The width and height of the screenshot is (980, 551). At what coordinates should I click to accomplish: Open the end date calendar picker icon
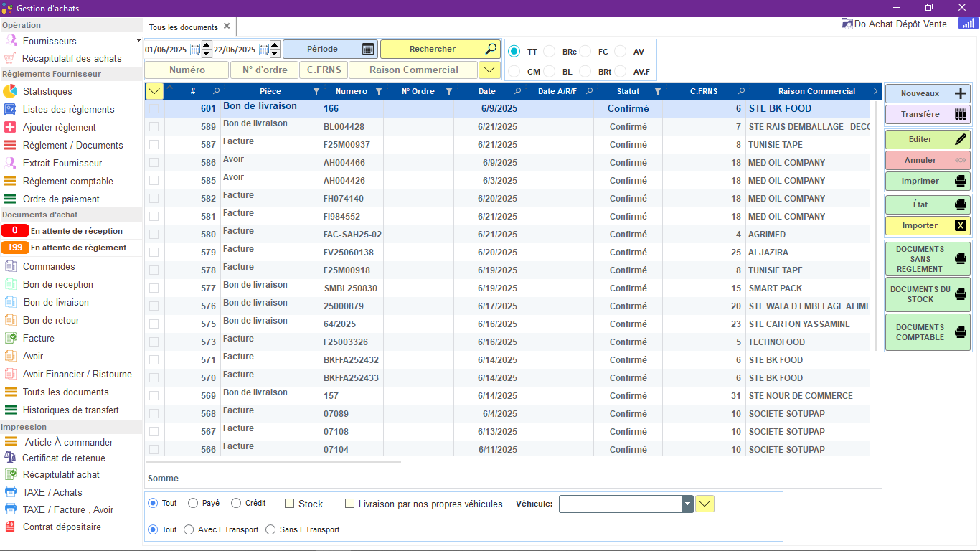click(263, 50)
